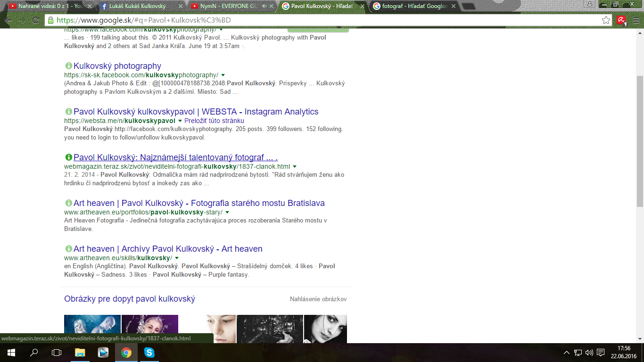
Task: Expand dropdown arrow beside the top facebook.com URL
Action: [221, 30]
